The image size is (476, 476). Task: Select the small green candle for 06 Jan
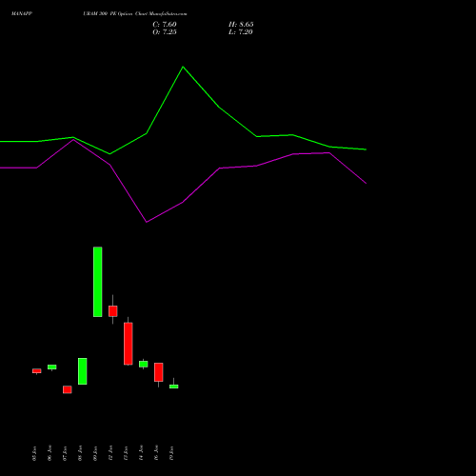tap(52, 367)
